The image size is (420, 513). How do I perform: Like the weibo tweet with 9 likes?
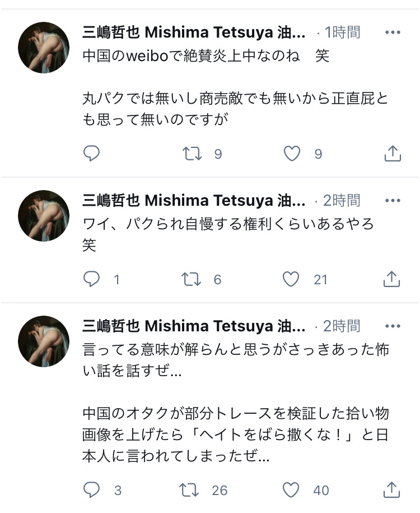point(292,154)
